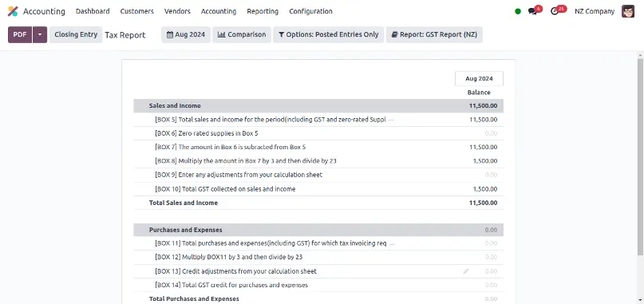The height and width of the screenshot is (304, 644).
Task: Select BOX 13 Credit adjustments line
Action: (x=318, y=271)
